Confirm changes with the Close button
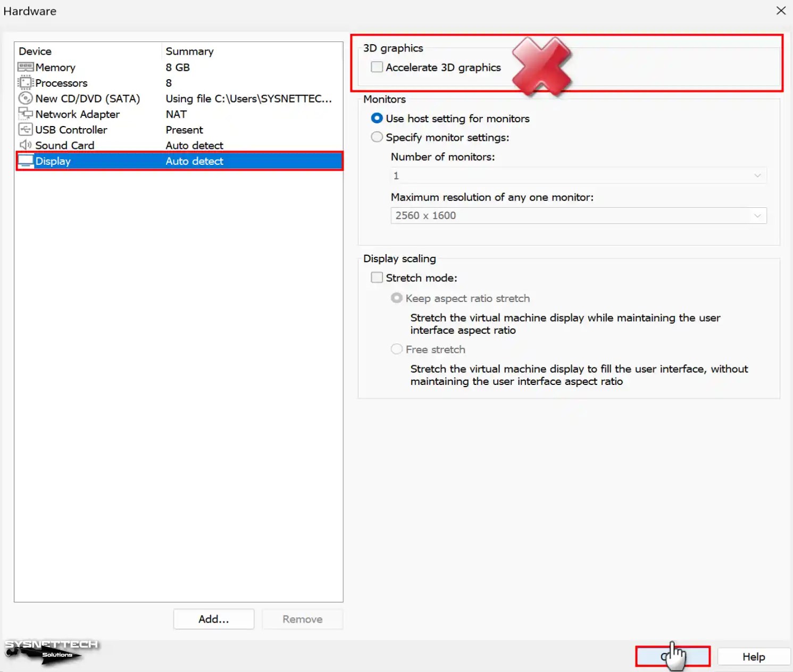The width and height of the screenshot is (793, 672). point(672,656)
